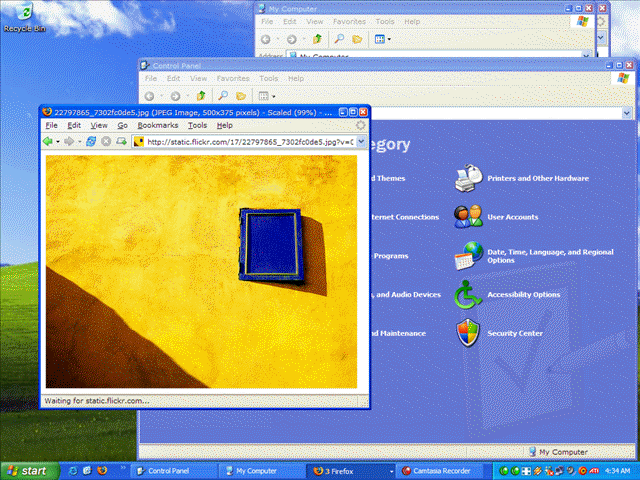
Task: Click My Computer window Back button
Action: tap(266, 39)
